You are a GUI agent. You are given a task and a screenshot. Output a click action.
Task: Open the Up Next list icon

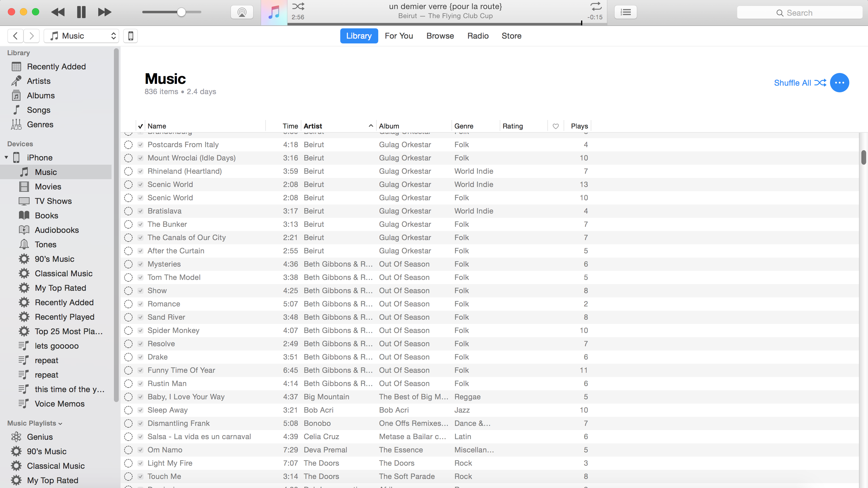(625, 12)
